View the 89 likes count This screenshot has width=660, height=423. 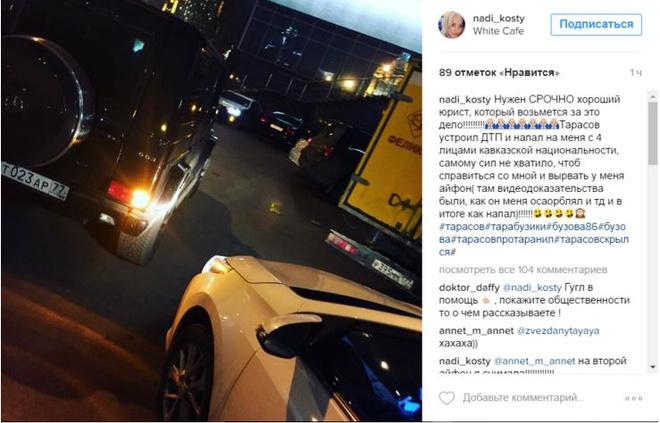coord(499,72)
